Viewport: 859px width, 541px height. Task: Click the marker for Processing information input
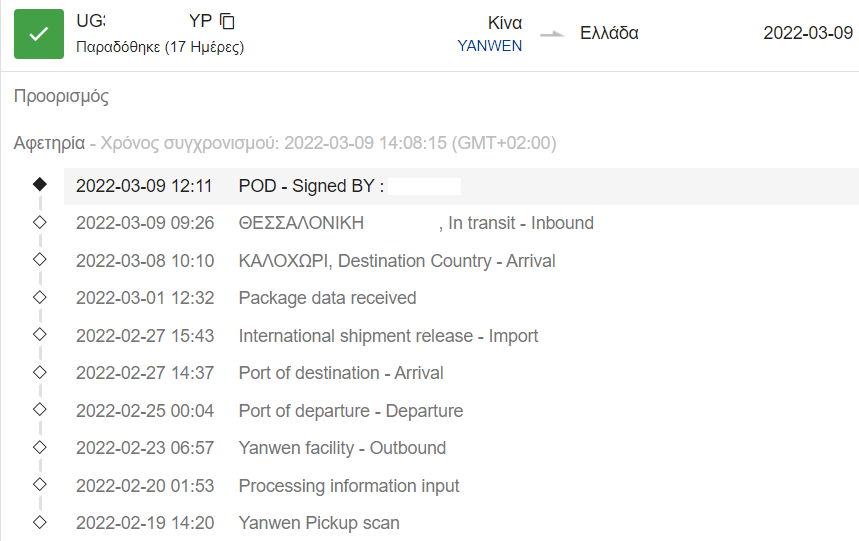click(x=39, y=484)
